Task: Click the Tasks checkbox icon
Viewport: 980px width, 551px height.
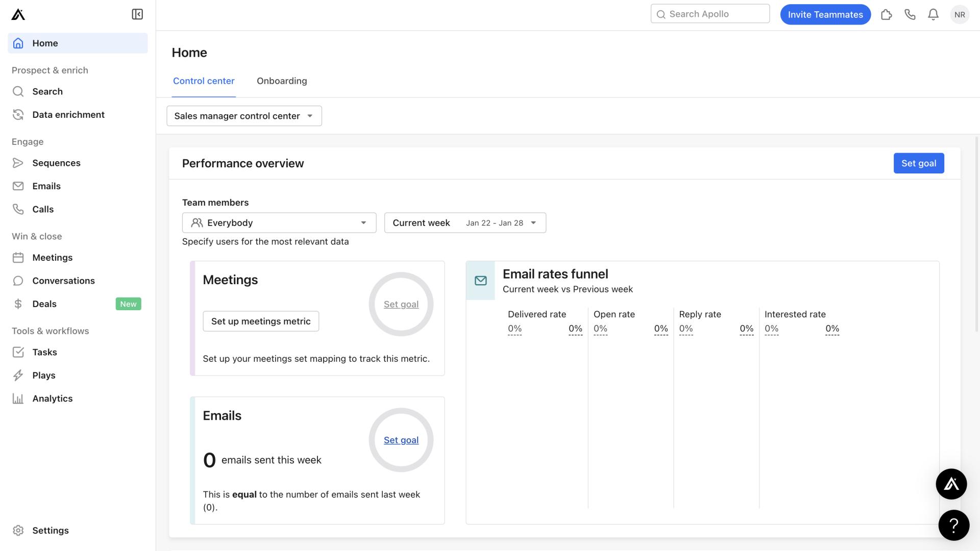Action: [18, 352]
